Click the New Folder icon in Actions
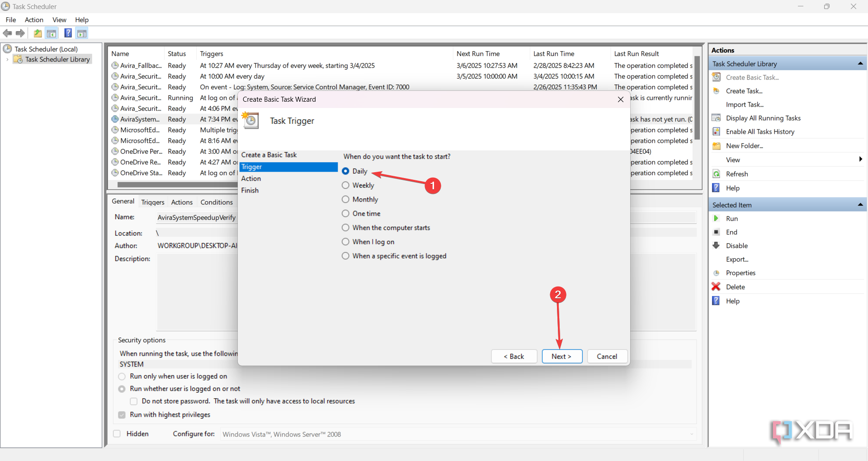Image resolution: width=868 pixels, height=461 pixels. click(x=717, y=146)
